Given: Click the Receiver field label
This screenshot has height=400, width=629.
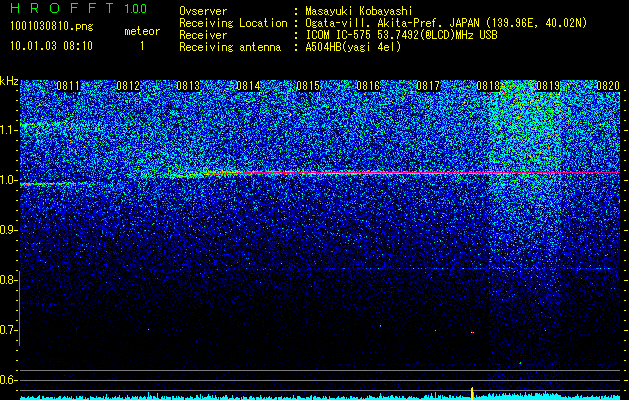Looking at the screenshot, I should click(x=203, y=35).
